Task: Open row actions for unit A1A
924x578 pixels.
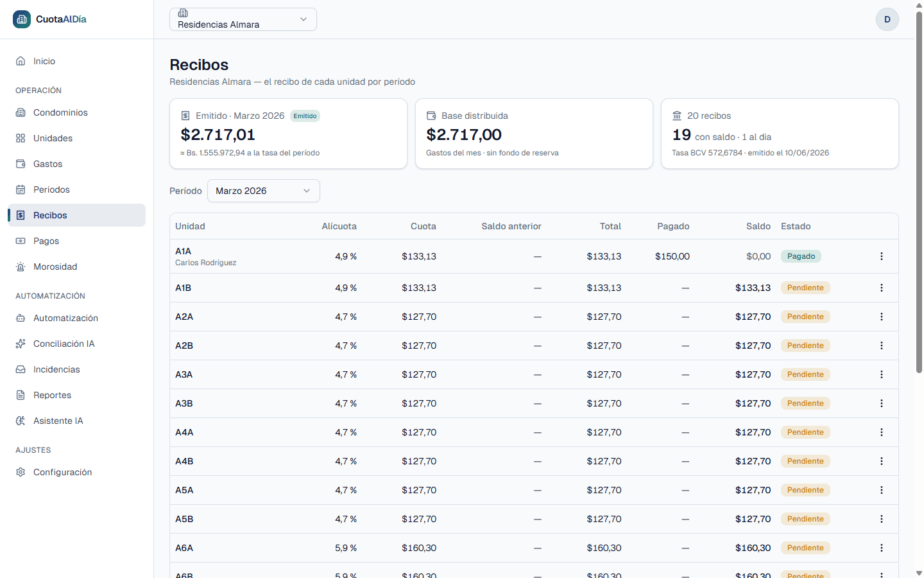Action: (882, 256)
